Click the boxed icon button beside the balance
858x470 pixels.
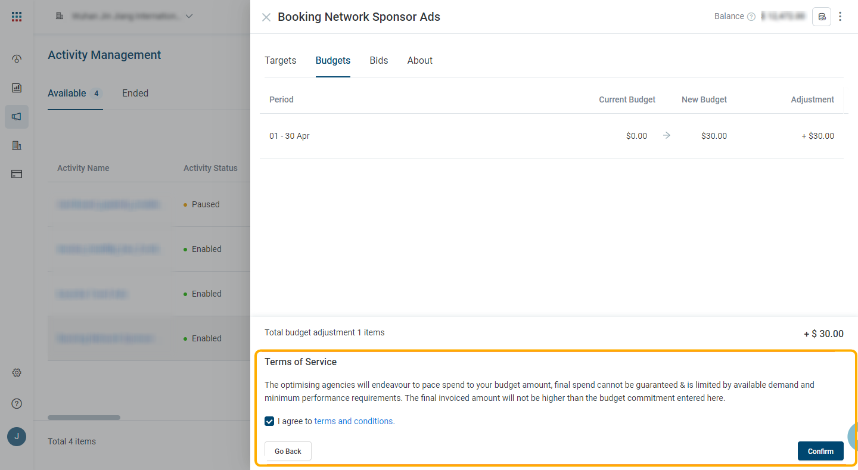(x=821, y=17)
